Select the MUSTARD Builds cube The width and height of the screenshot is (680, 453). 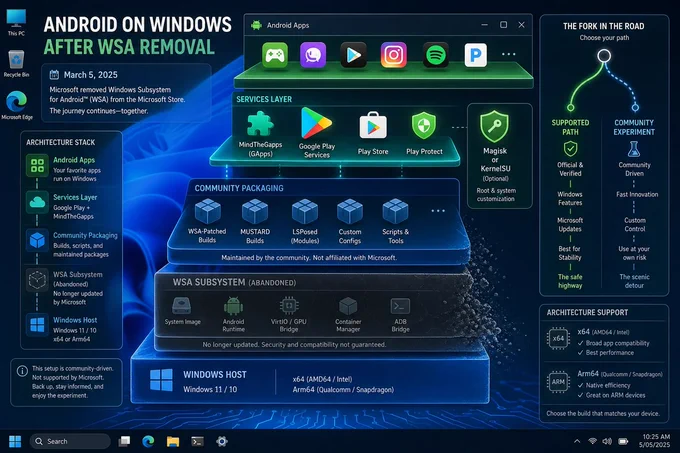click(255, 212)
